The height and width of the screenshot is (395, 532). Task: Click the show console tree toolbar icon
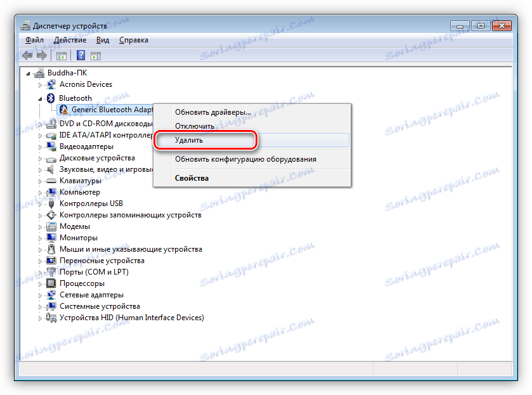62,56
